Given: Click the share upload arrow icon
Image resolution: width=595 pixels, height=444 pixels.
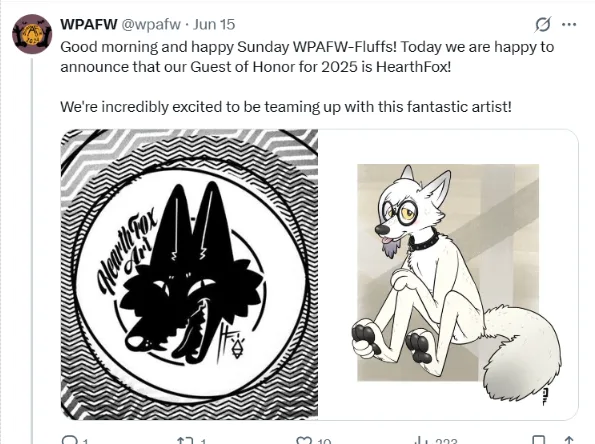Looking at the screenshot, I should click(x=569, y=440).
